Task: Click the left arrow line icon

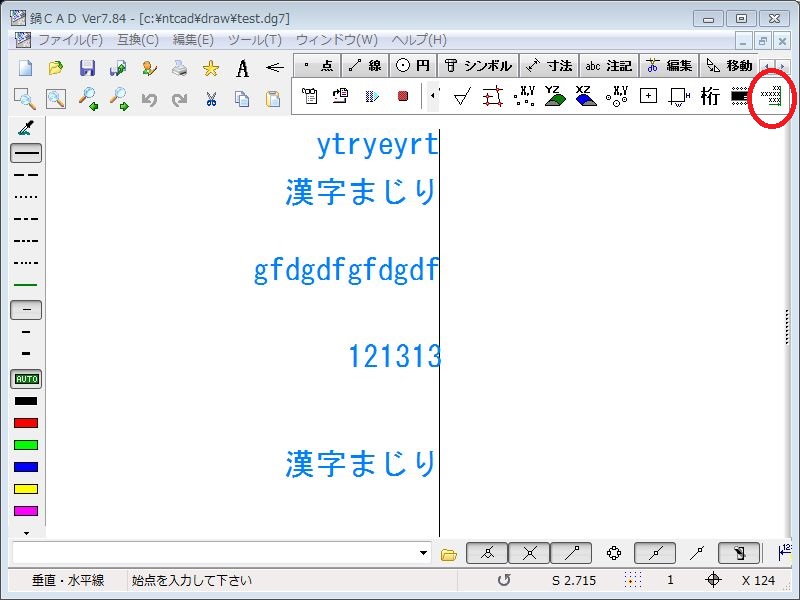Action: coord(274,67)
